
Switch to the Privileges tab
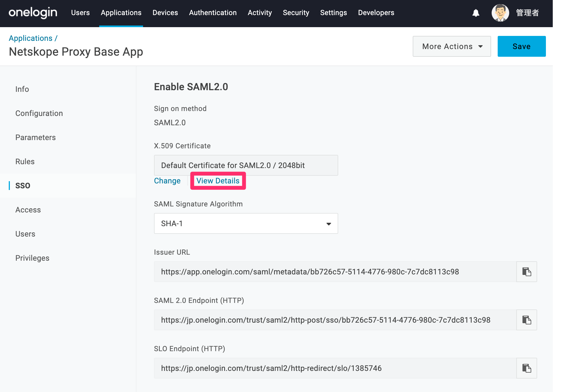pos(32,258)
